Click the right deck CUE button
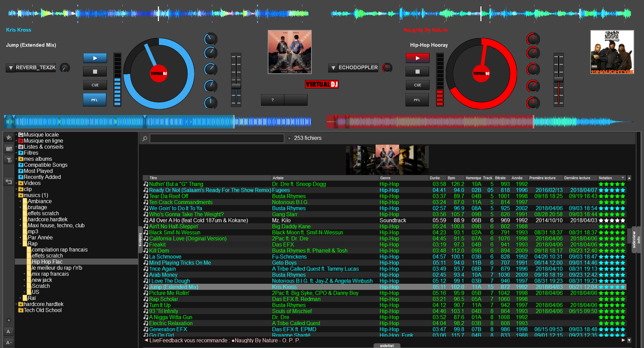 tap(418, 85)
